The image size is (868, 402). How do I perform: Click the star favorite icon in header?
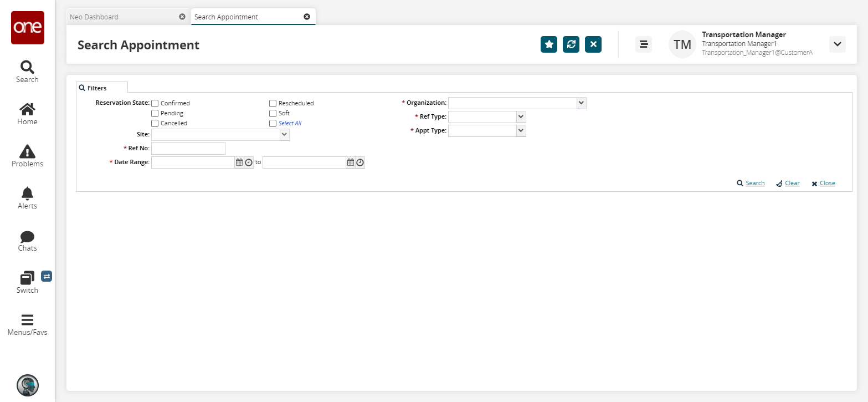click(x=548, y=44)
